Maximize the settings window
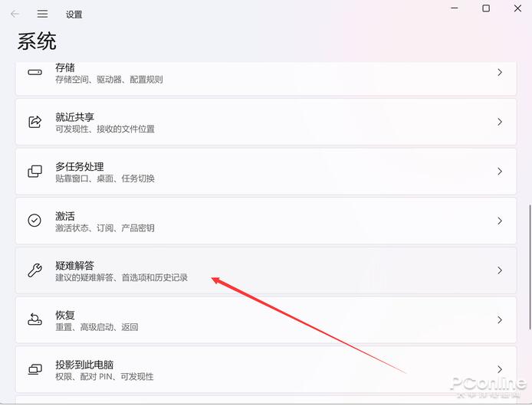 click(x=486, y=8)
